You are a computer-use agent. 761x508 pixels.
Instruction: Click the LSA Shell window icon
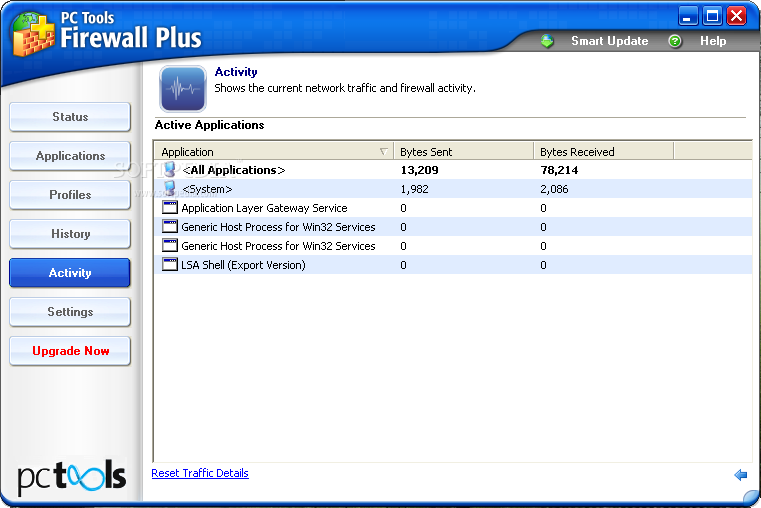169,264
